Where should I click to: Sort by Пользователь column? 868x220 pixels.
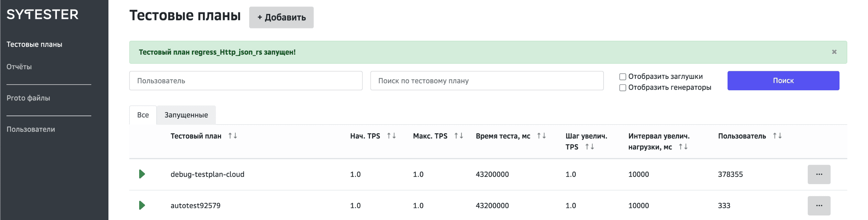pos(777,136)
